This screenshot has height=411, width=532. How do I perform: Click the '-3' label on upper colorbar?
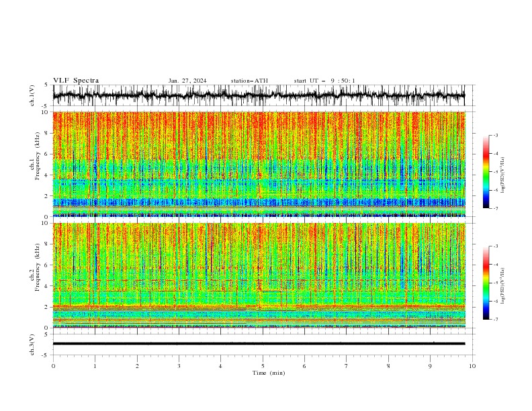pyautogui.click(x=495, y=135)
